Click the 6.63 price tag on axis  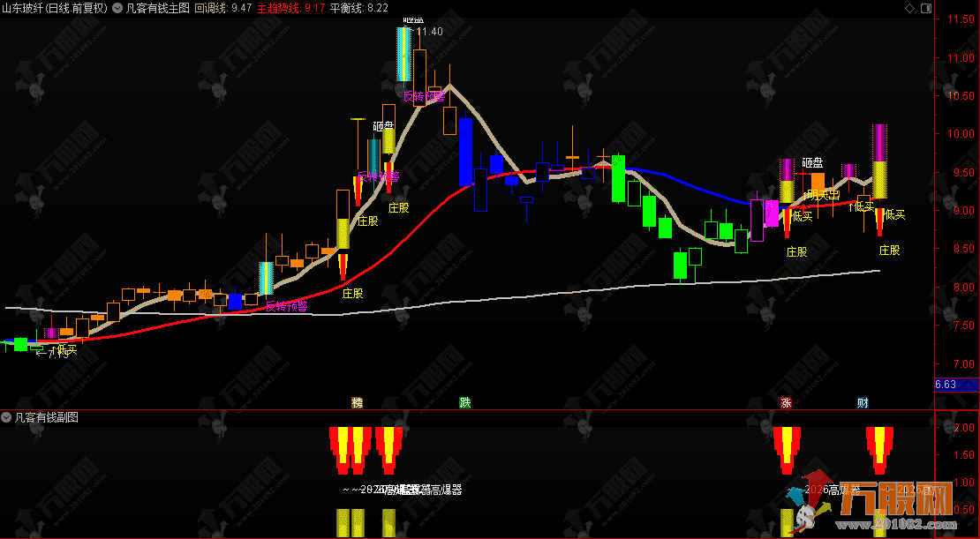tap(946, 385)
